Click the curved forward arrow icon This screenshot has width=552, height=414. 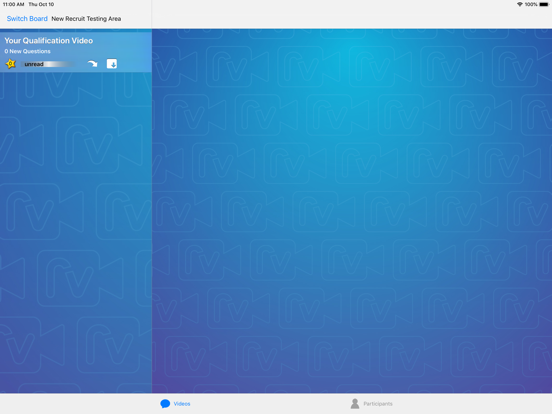pos(92,64)
